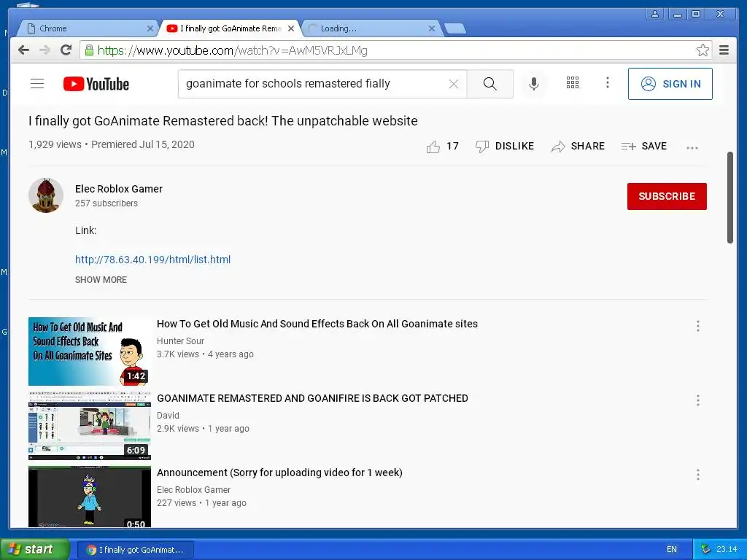Close the YouTube video tab

291,28
